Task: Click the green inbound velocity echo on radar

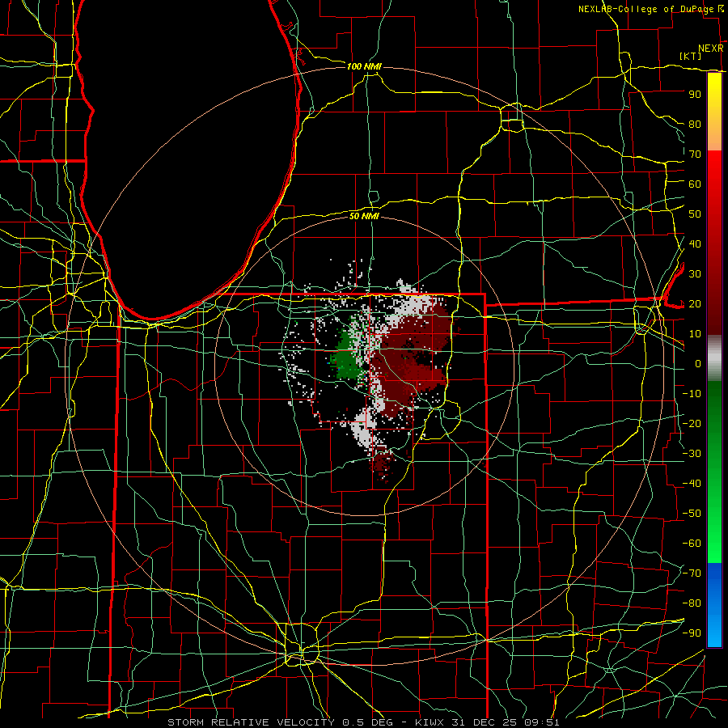Action: (346, 355)
